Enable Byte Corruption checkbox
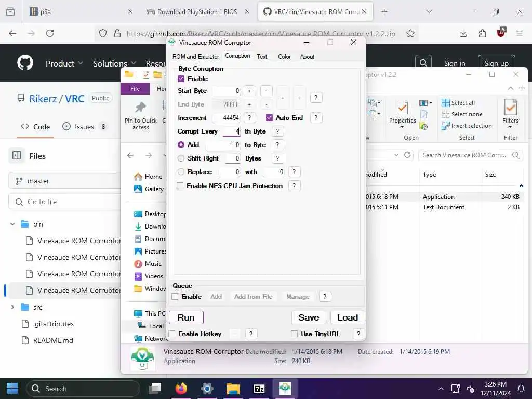The image size is (532, 399). point(181,79)
